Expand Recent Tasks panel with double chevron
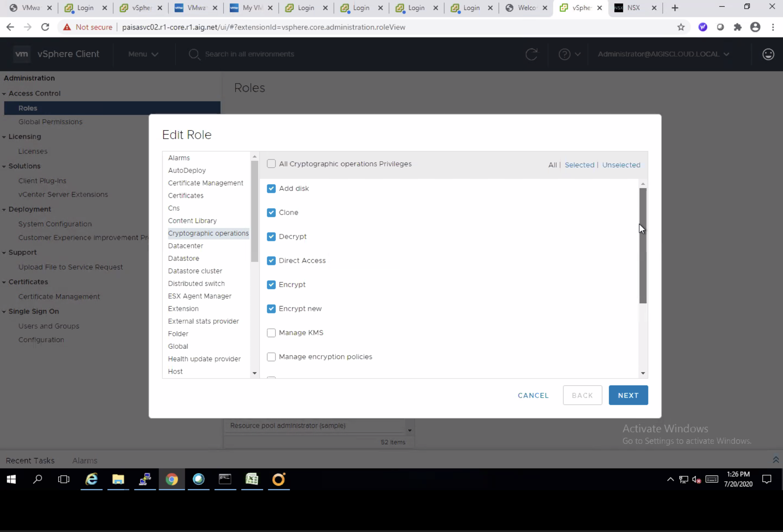The height and width of the screenshot is (532, 783). pos(775,460)
